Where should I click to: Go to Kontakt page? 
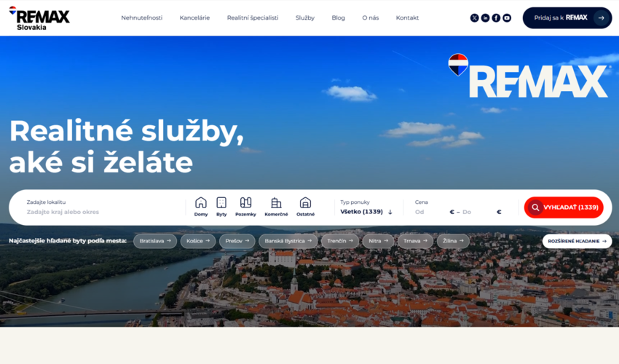coord(407,17)
